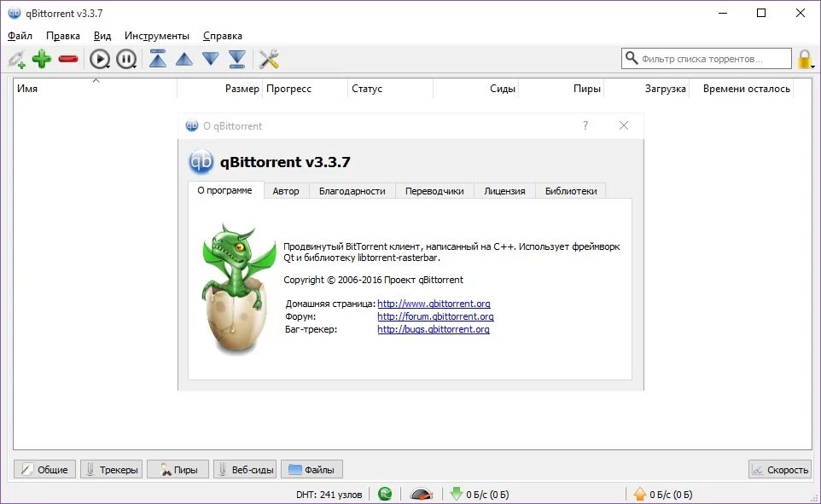
Task: Sort by the Статус column header
Action: click(x=390, y=89)
